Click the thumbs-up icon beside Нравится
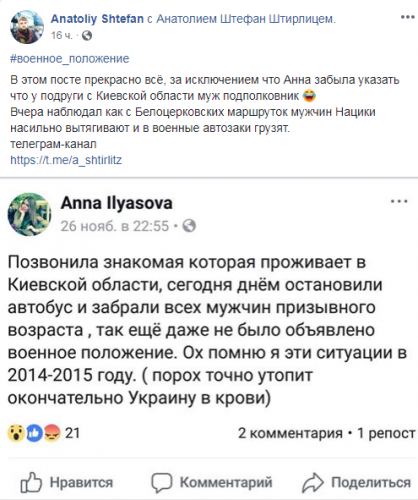 pyautogui.click(x=31, y=482)
